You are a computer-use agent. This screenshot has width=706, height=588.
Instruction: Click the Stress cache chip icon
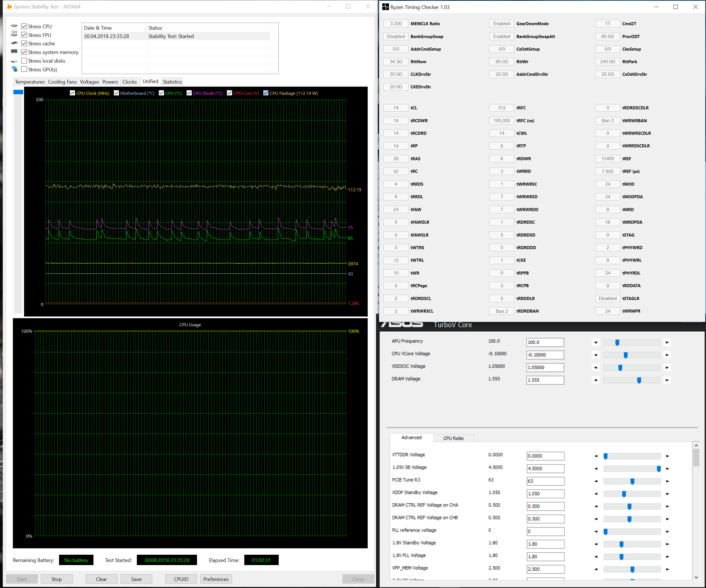tap(14, 43)
